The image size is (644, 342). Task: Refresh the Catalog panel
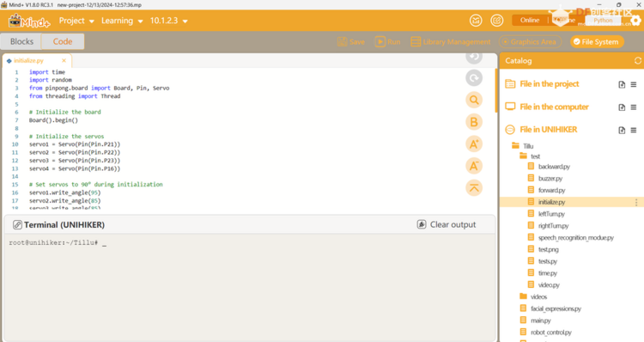coord(637,61)
